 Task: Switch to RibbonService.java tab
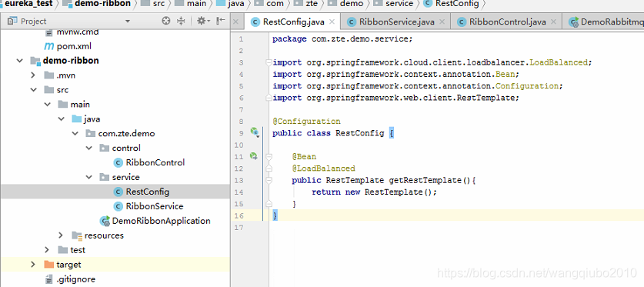tap(396, 22)
